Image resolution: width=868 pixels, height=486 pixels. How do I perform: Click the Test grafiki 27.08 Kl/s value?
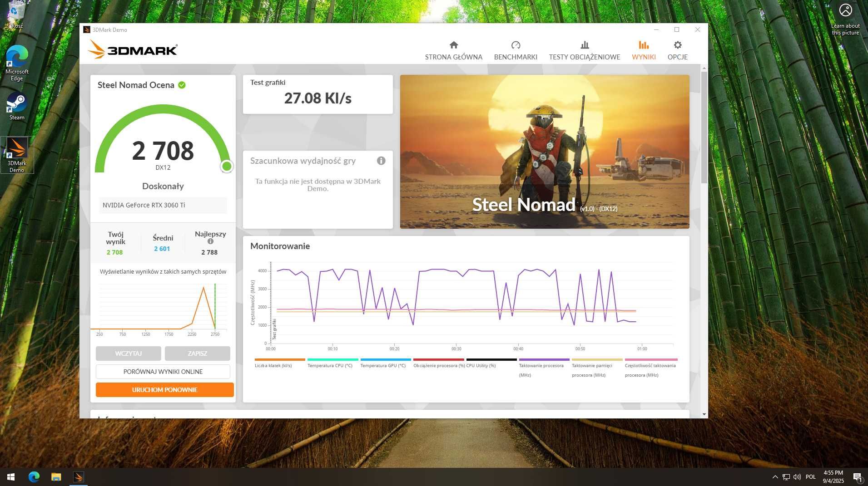(x=318, y=98)
